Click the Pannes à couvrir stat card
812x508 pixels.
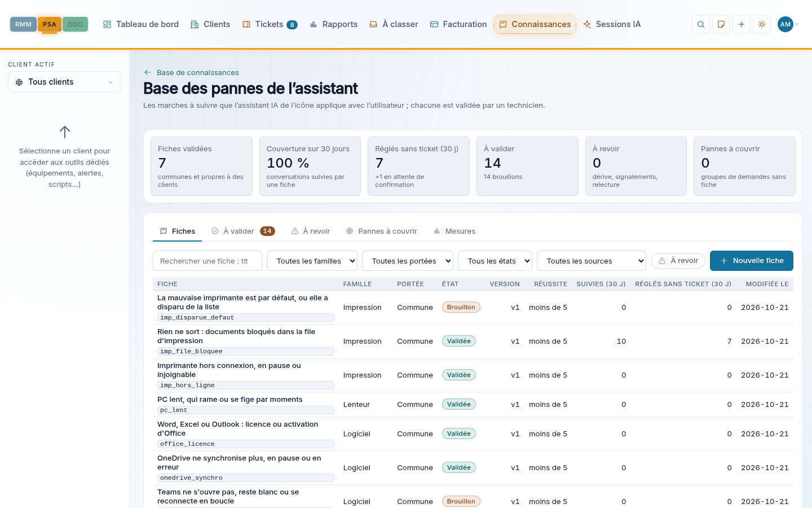(x=744, y=166)
